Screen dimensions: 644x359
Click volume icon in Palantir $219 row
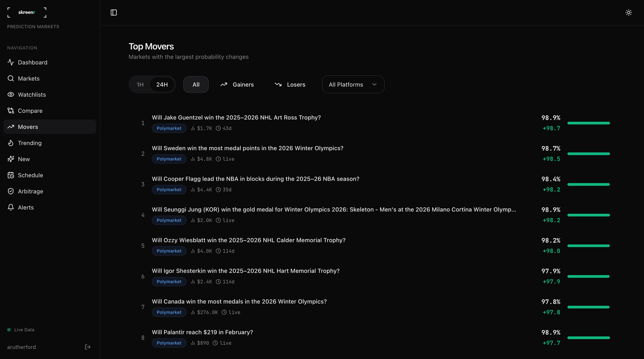click(x=193, y=343)
